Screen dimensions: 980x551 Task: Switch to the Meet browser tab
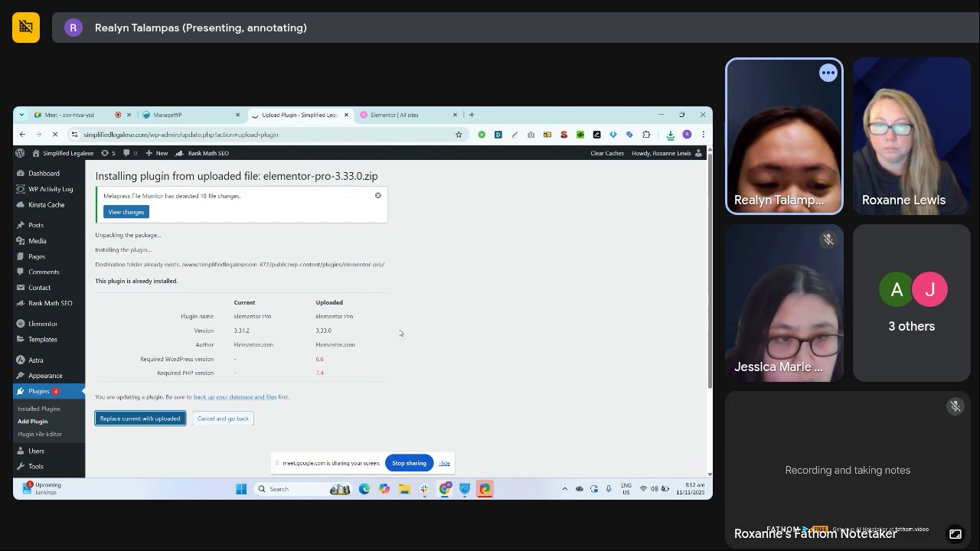tap(76, 115)
